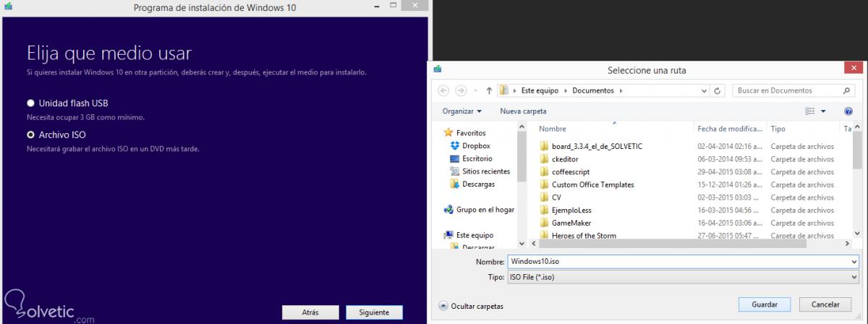Click Este equipo in the address path
This screenshot has height=324, width=868.
coord(540,91)
